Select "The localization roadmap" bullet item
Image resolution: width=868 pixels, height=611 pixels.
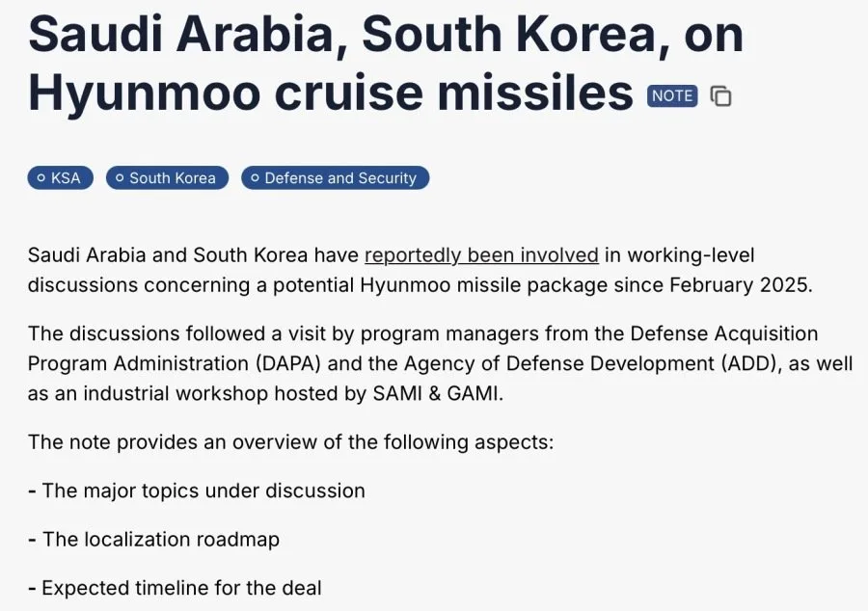pos(154,539)
